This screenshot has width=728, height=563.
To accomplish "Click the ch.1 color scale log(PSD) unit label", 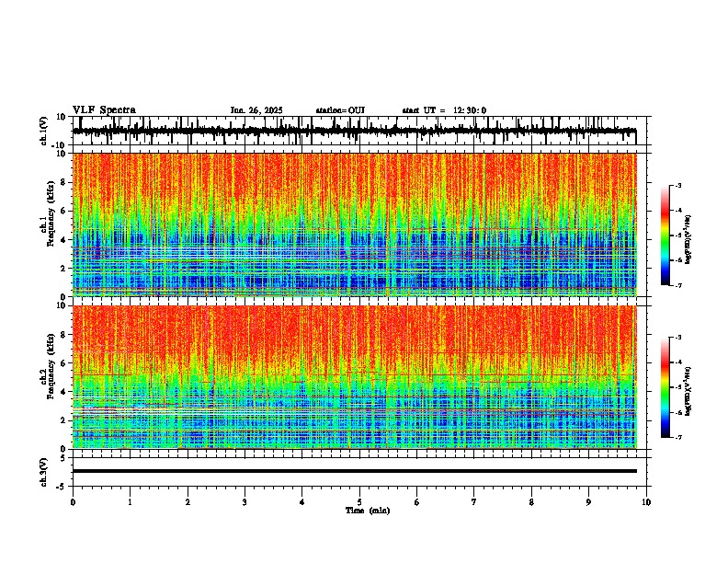I will 688,240.
